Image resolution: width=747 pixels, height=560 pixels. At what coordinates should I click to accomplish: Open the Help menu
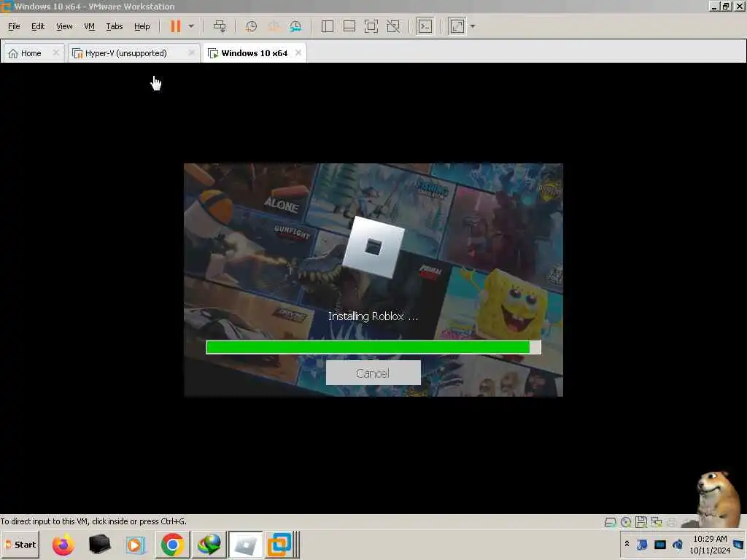(x=142, y=26)
